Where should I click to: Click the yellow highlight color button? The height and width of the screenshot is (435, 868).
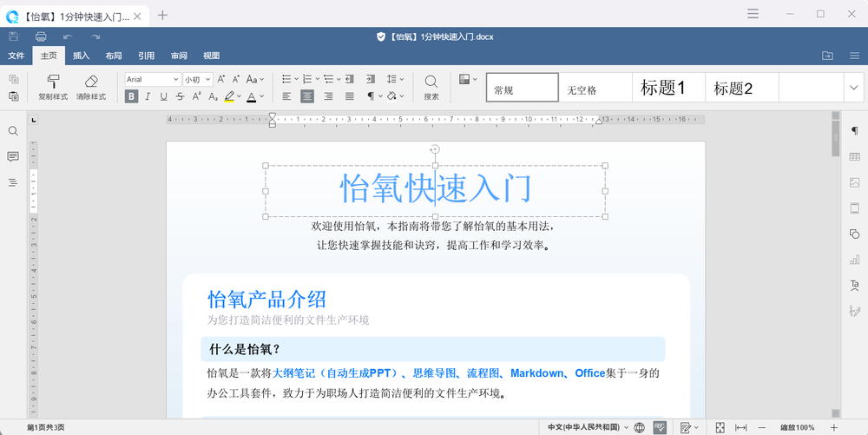(x=228, y=96)
